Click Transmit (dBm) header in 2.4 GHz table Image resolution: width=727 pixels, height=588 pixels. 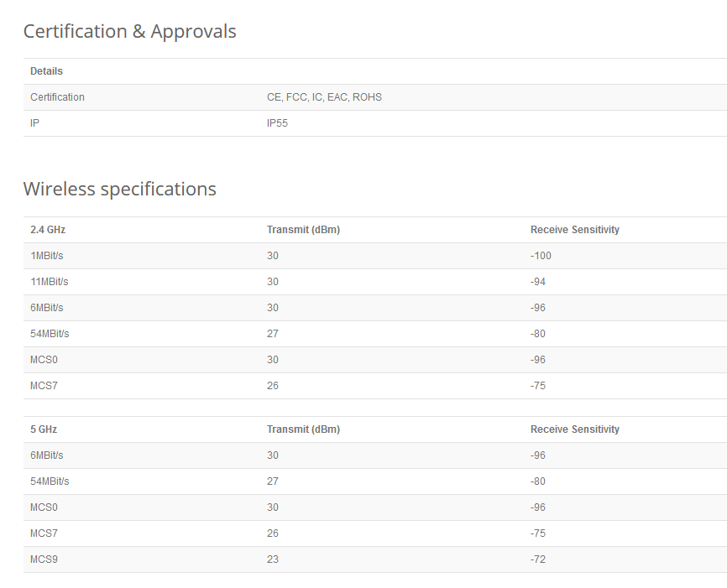303,230
